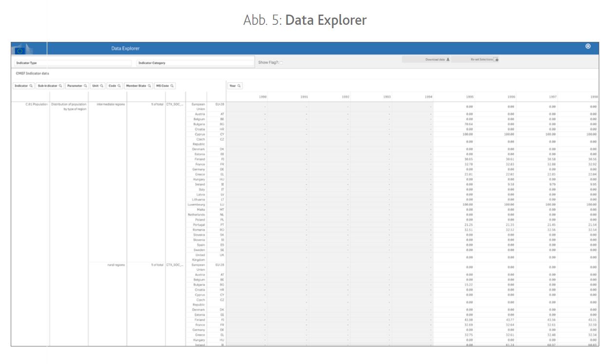Click the Slovenia member state row
Viewport: 609px width, 364px height.
199,240
